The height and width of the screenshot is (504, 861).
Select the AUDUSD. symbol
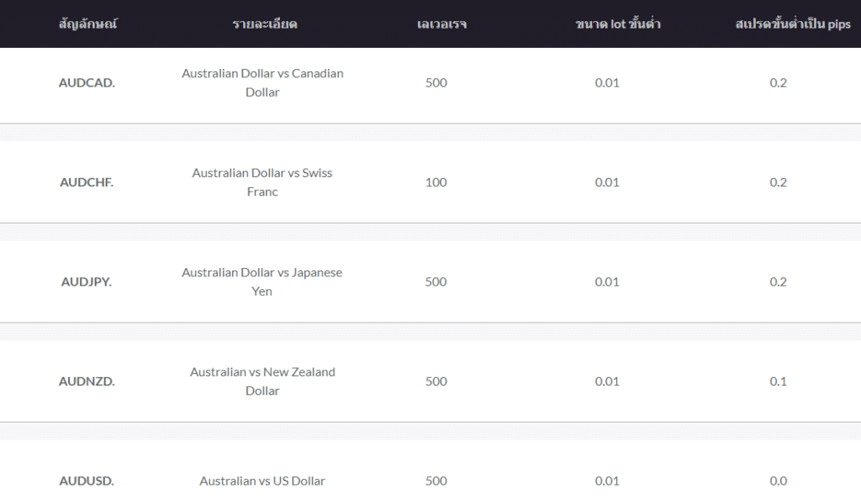point(87,481)
